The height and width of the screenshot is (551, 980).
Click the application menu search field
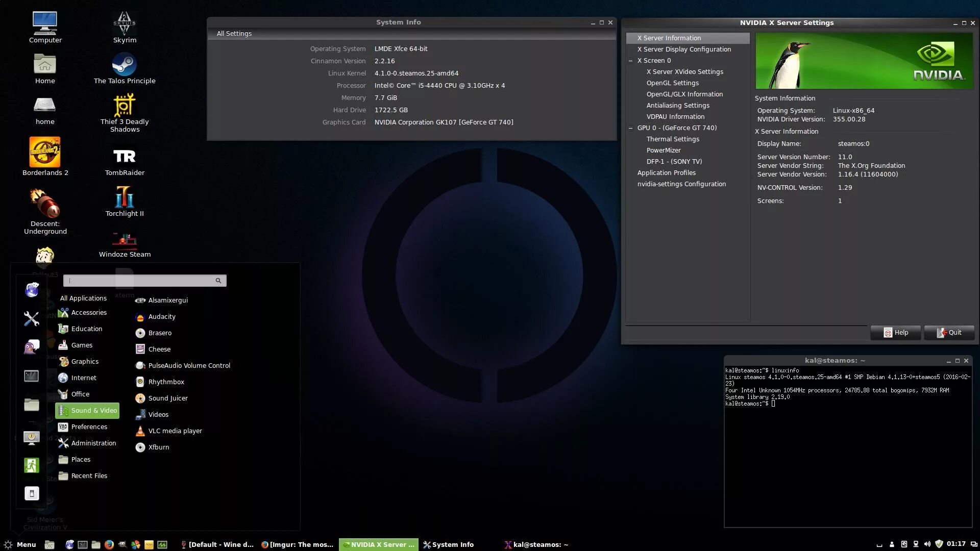[x=140, y=281]
